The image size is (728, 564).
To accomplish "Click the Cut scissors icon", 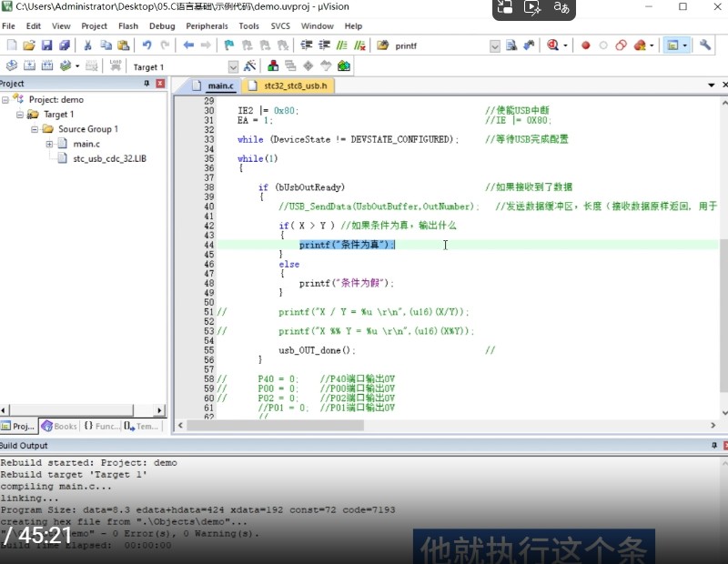I will pyautogui.click(x=88, y=45).
